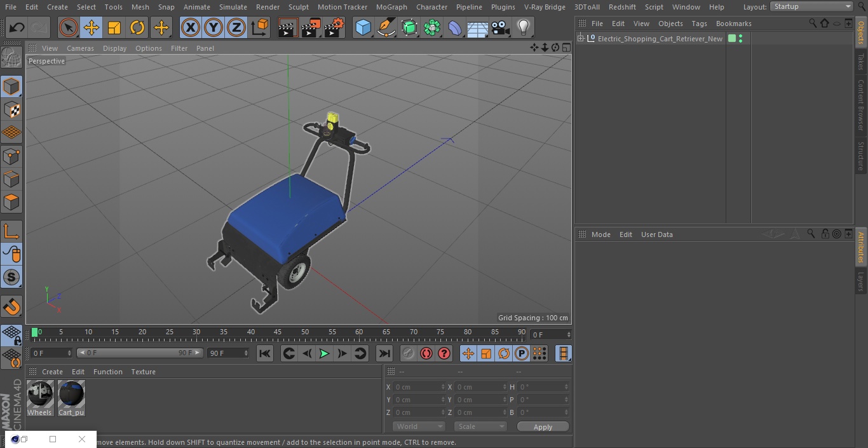The width and height of the screenshot is (868, 448).
Task: Toggle Snap enable magnet icon
Action: pos(11,307)
